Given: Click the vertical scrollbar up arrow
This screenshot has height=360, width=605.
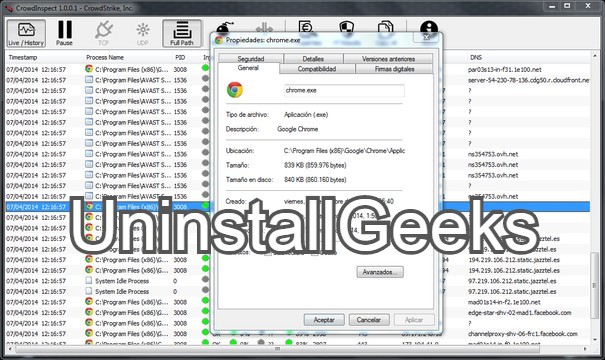Looking at the screenshot, I should tap(595, 57).
